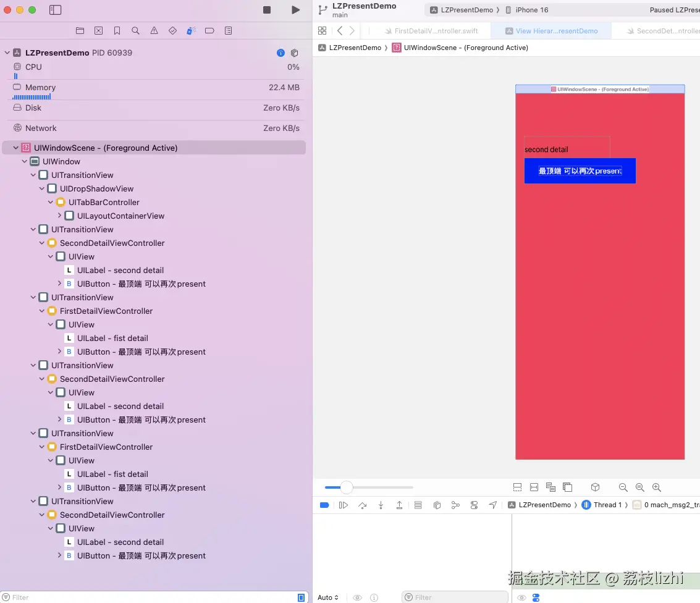Open the Breakpoint navigator icon

[x=210, y=31]
